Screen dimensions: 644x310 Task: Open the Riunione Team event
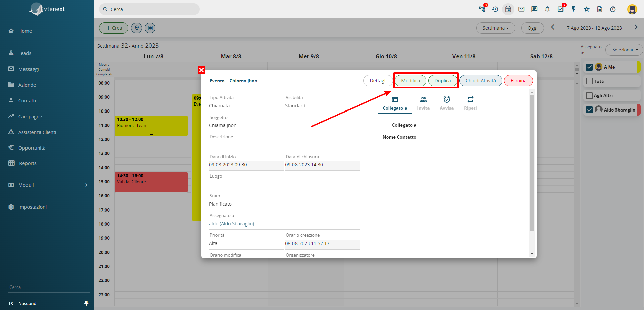click(x=151, y=126)
